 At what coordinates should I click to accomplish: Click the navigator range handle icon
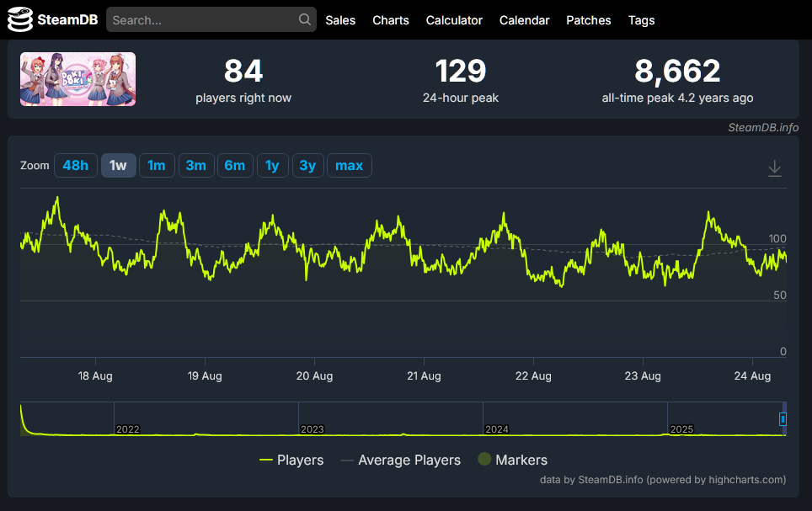pyautogui.click(x=783, y=419)
